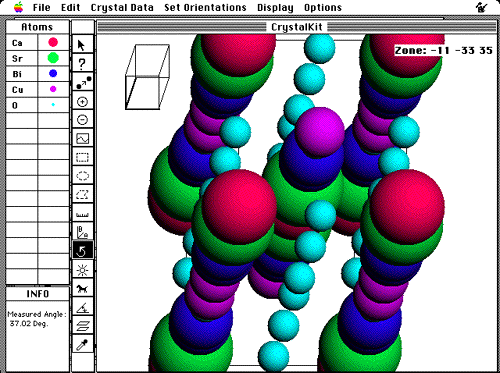Image resolution: width=500 pixels, height=373 pixels.
Task: Open the Display menu
Action: tap(275, 7)
